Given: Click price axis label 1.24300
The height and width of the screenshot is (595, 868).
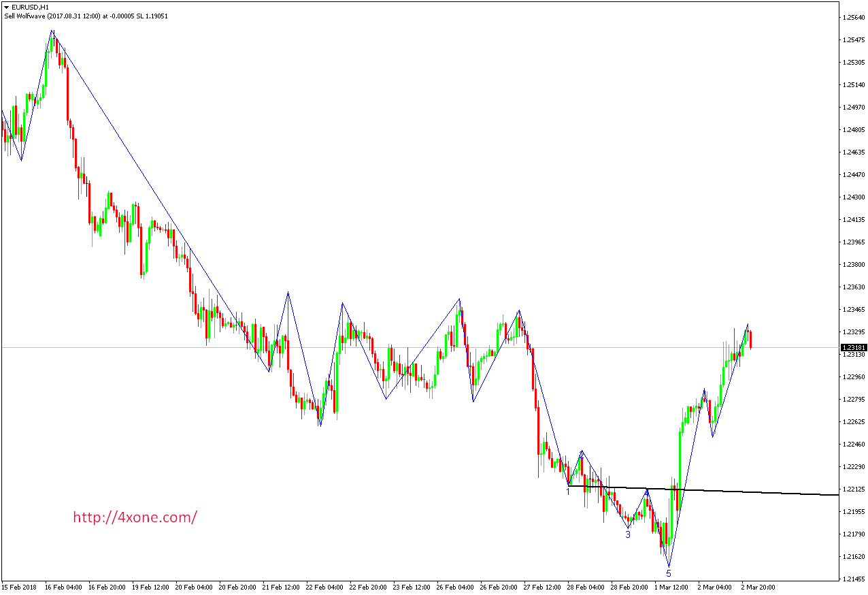Looking at the screenshot, I should [x=854, y=197].
